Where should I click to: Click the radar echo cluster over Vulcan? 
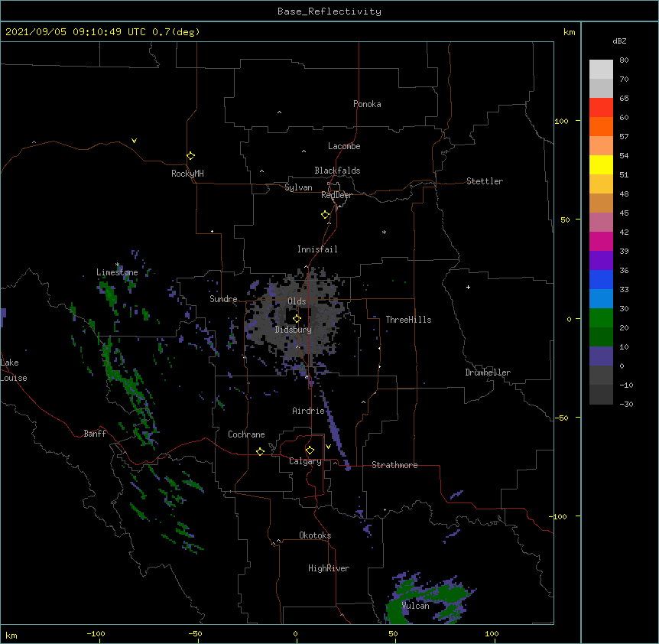(429, 599)
